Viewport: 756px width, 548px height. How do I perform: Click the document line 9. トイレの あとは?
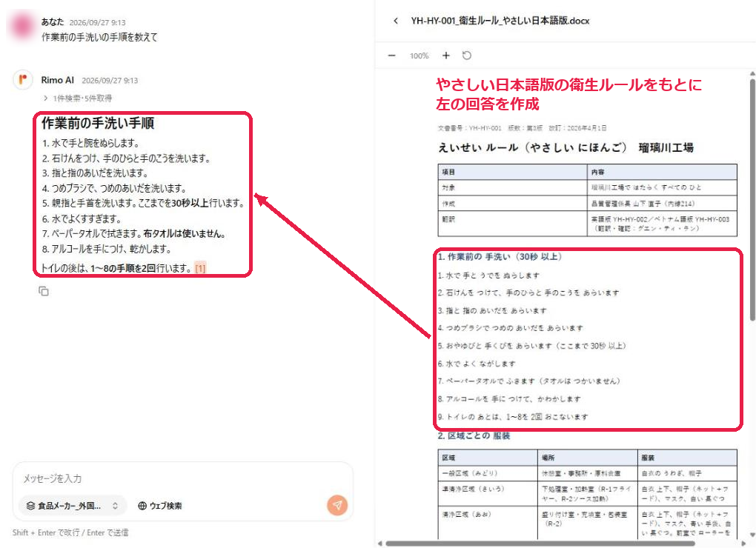coord(513,416)
